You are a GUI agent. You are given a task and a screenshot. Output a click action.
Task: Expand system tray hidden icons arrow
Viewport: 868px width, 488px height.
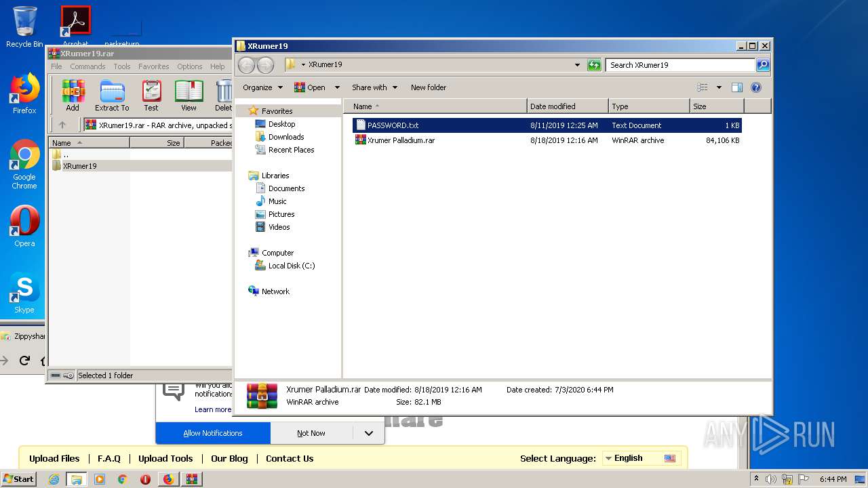(x=757, y=479)
